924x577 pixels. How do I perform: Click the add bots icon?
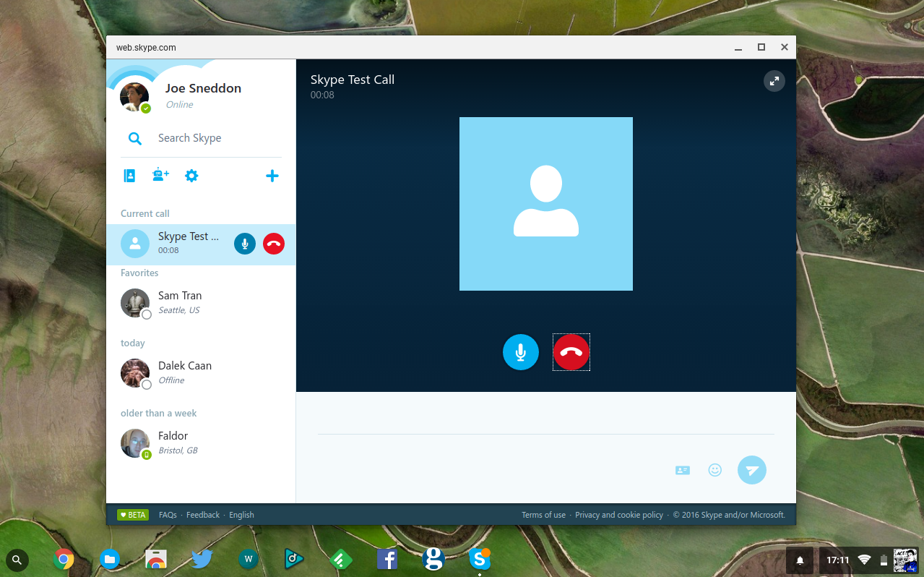click(160, 175)
